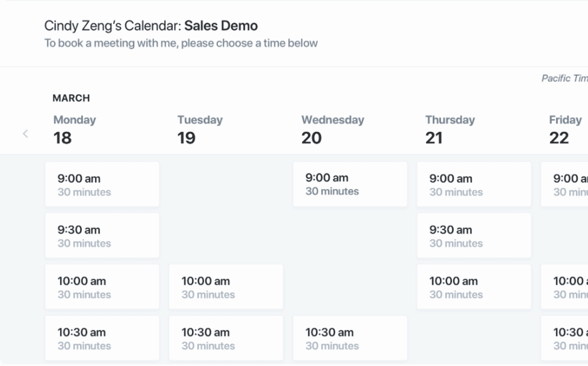Select the Thursday 21 column header
The height and width of the screenshot is (366, 588).
point(450,130)
